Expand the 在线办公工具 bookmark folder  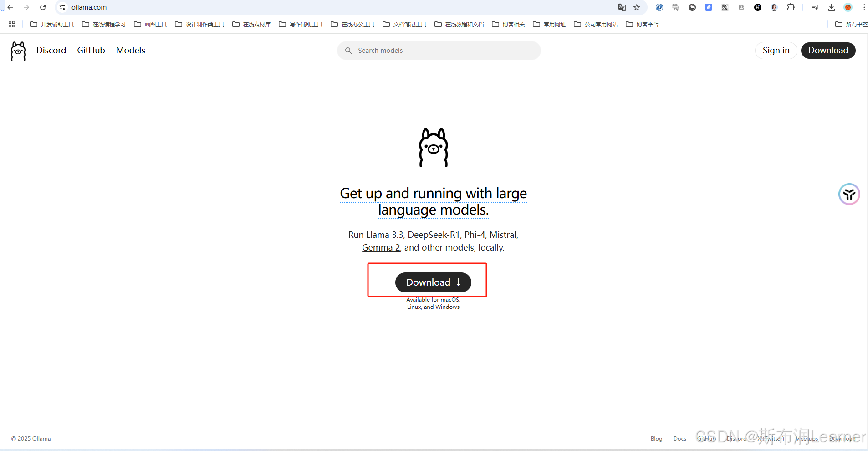[x=352, y=24]
